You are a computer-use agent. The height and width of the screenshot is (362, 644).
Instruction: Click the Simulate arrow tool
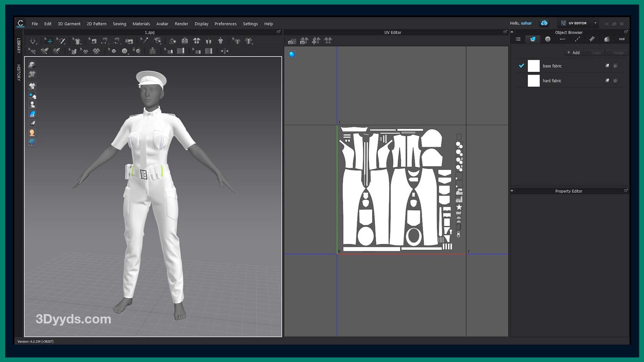(33, 41)
